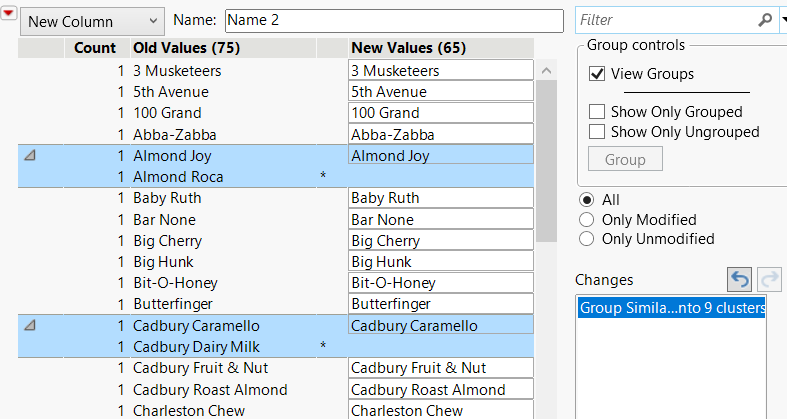Select the Group Similar clusters change entry
The image size is (787, 419).
click(x=673, y=309)
